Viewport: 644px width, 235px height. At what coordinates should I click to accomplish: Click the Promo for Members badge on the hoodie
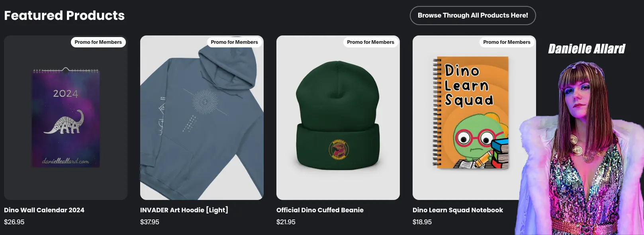[x=234, y=42]
